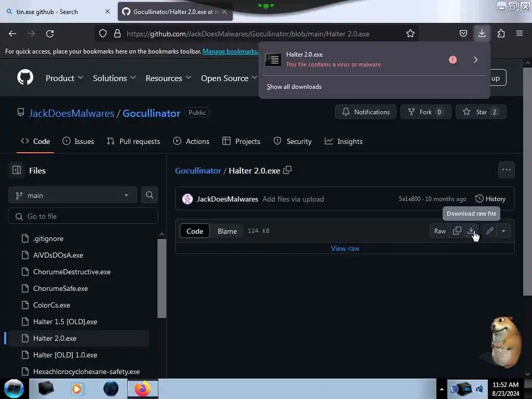This screenshot has height=399, width=532.
Task: Click the Notifications button
Action: [x=365, y=112]
